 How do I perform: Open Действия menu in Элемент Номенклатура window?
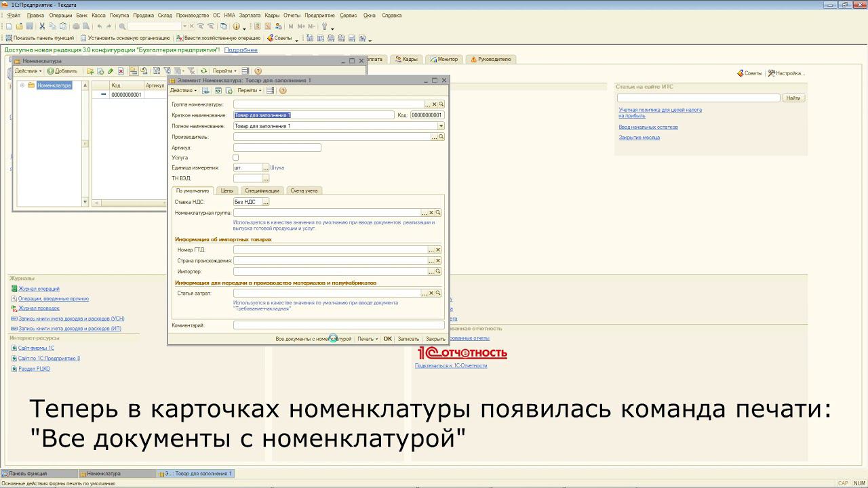tap(183, 90)
